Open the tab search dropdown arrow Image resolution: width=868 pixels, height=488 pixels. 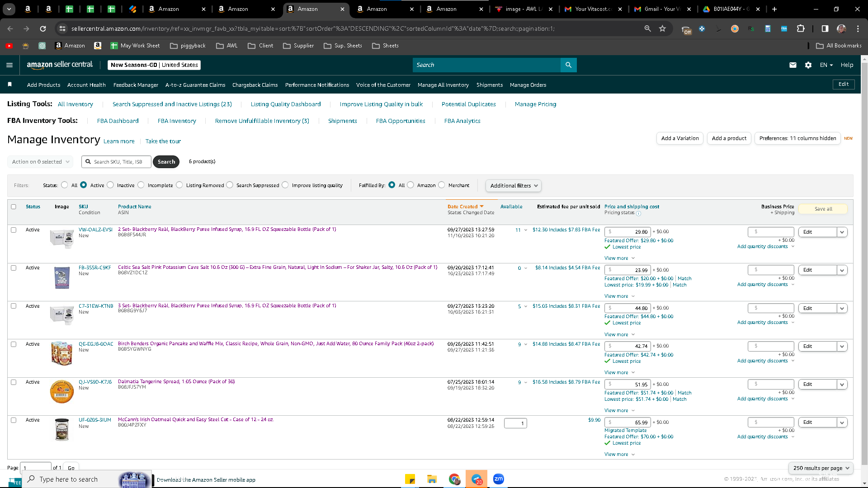(x=9, y=9)
